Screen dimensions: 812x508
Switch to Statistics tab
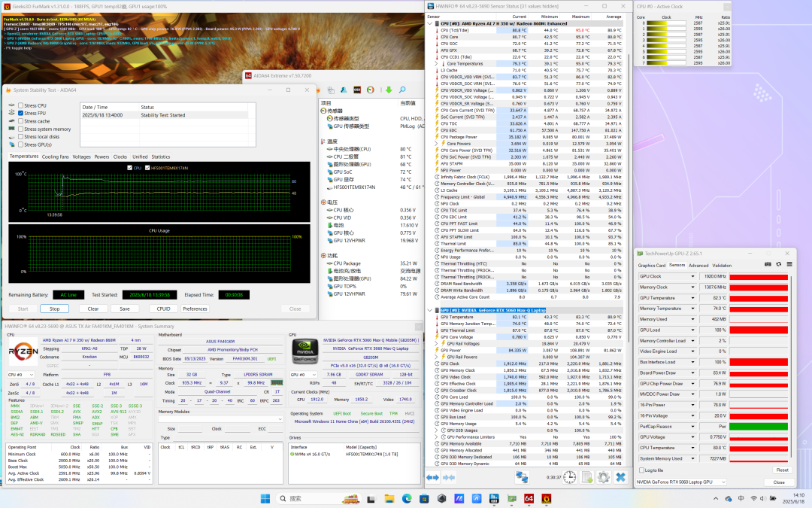pyautogui.click(x=161, y=157)
